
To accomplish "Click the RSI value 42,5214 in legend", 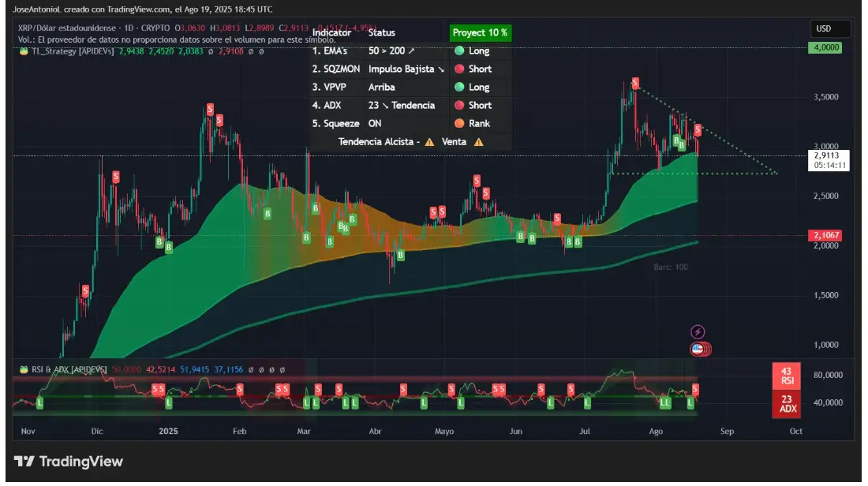I will 160,369.
